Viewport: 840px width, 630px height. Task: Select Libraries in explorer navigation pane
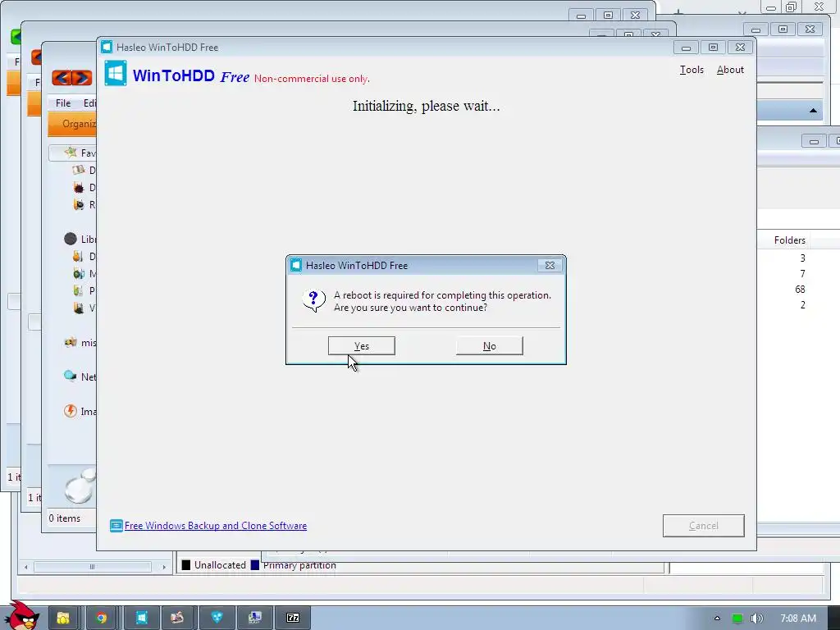(x=80, y=239)
